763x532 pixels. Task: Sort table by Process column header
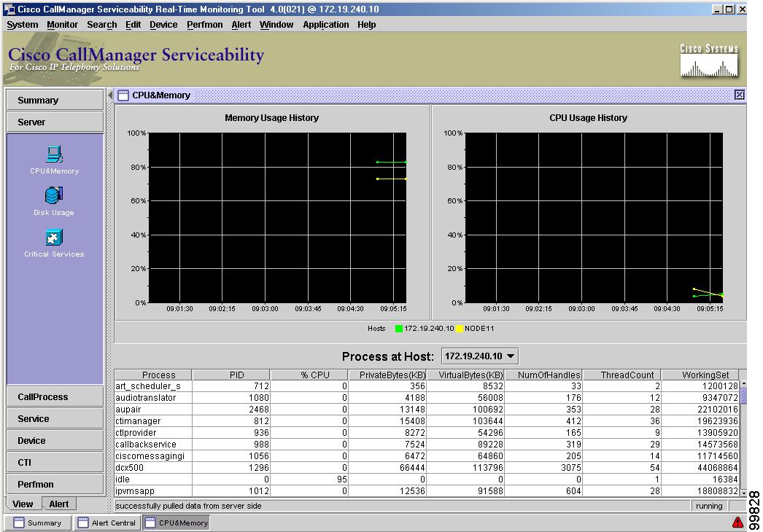point(153,375)
